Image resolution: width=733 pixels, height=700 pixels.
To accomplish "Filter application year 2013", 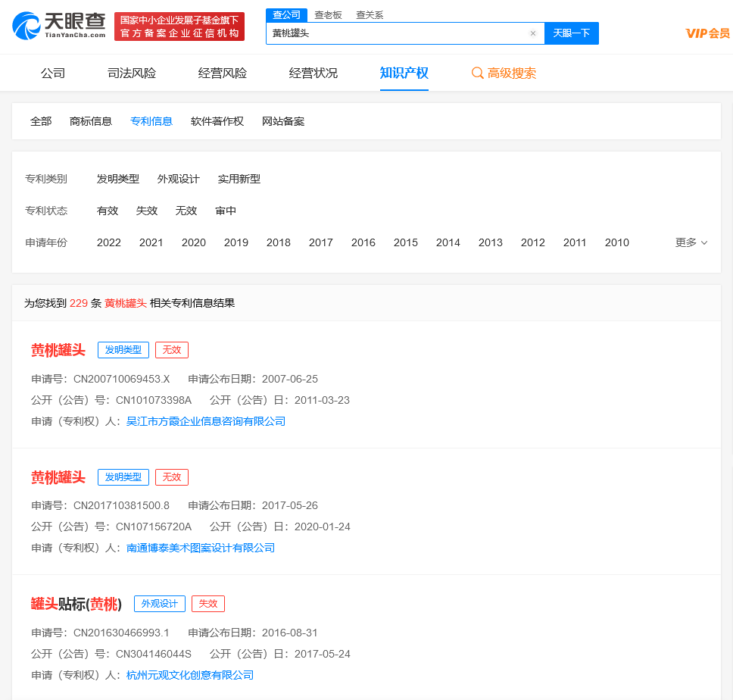I will click(491, 242).
